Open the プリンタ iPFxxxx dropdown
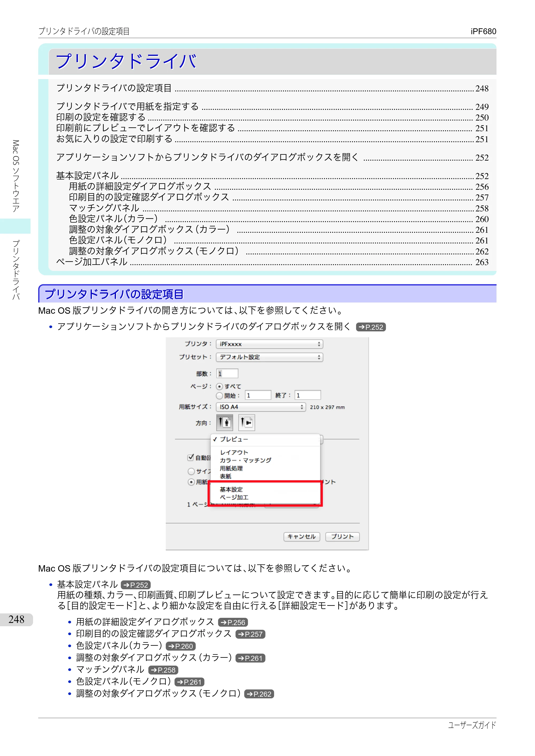 click(x=270, y=344)
